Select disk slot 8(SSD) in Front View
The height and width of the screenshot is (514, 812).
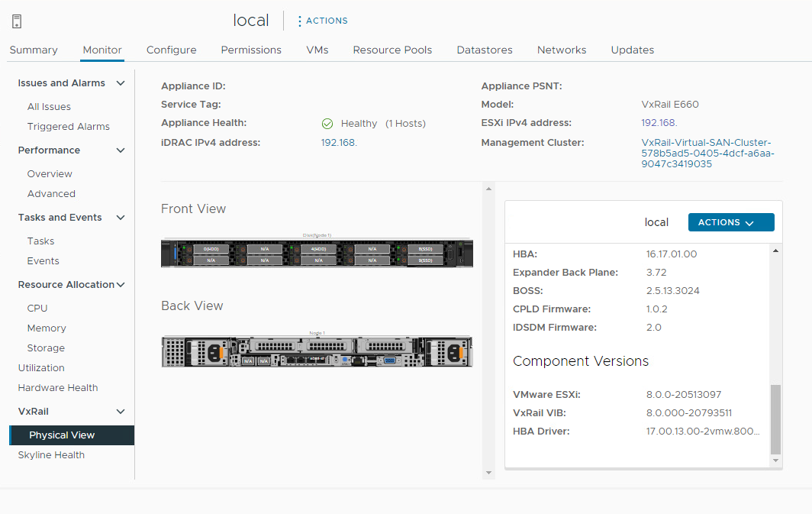[x=426, y=249]
